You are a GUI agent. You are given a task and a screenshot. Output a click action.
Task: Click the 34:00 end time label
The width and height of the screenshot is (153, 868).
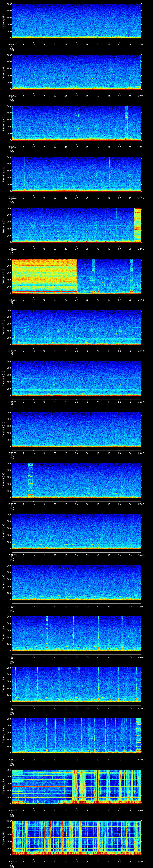(x=141, y=351)
